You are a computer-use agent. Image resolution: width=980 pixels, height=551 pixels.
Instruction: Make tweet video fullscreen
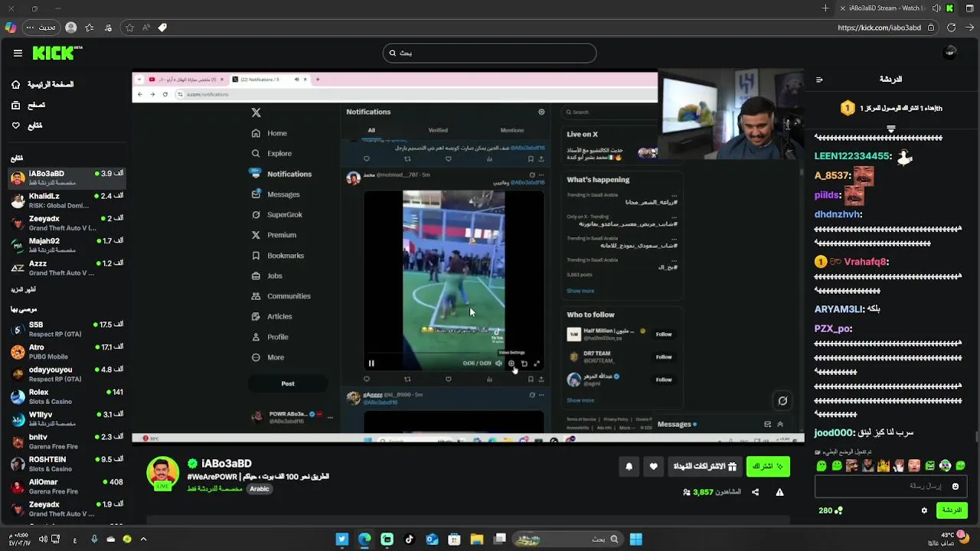(537, 364)
